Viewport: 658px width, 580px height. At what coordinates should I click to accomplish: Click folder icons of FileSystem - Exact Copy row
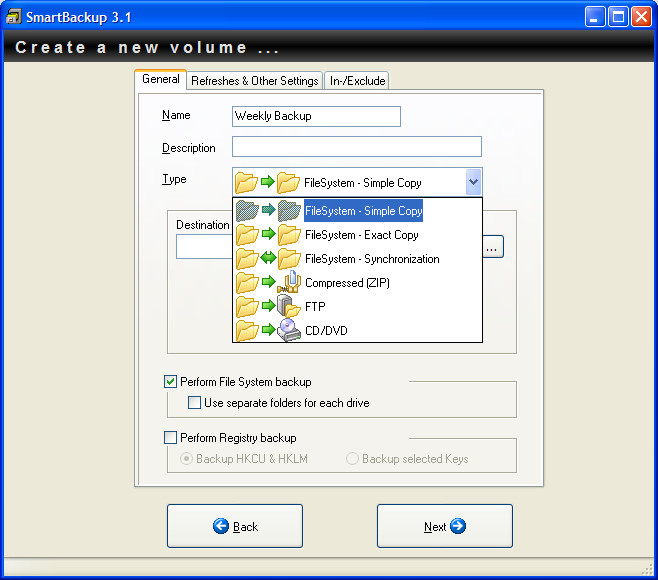click(268, 235)
